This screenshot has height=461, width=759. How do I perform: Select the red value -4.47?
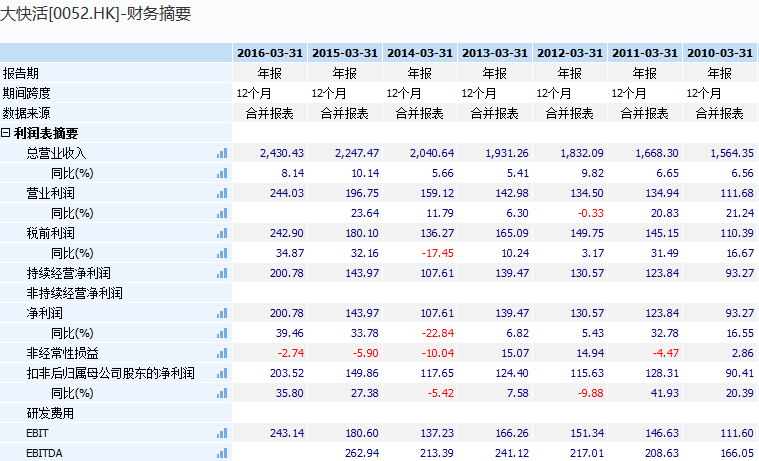[666, 353]
